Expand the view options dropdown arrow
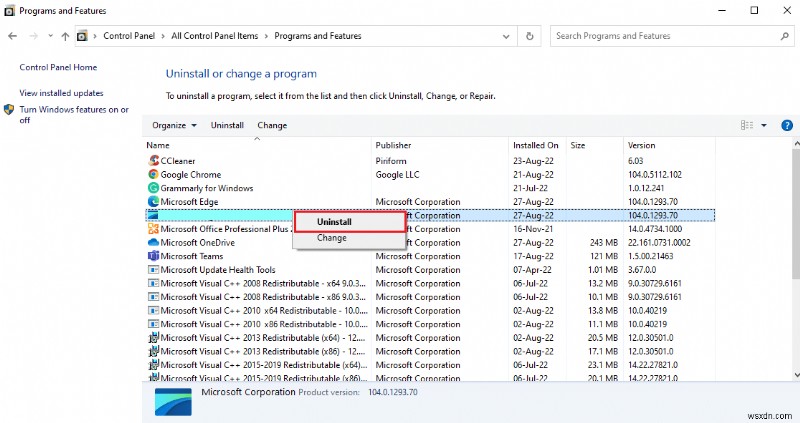The height and width of the screenshot is (423, 800). (764, 125)
